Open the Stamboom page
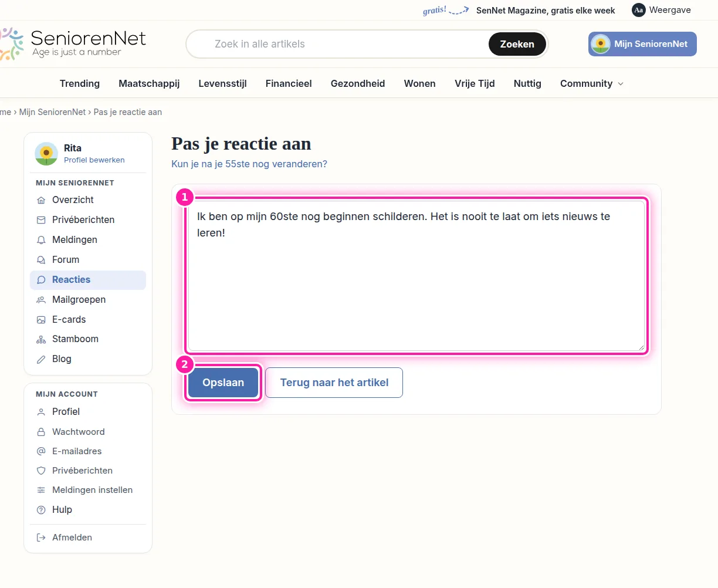 tap(88, 339)
